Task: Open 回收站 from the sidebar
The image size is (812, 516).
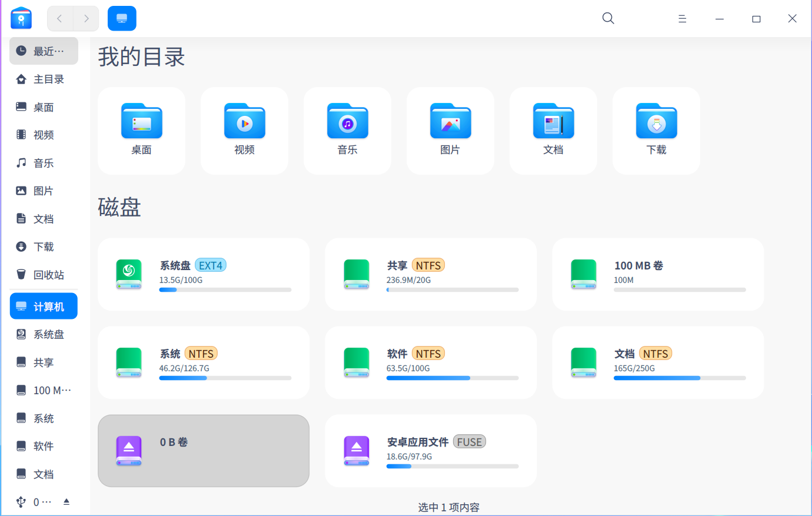Action: (44, 274)
